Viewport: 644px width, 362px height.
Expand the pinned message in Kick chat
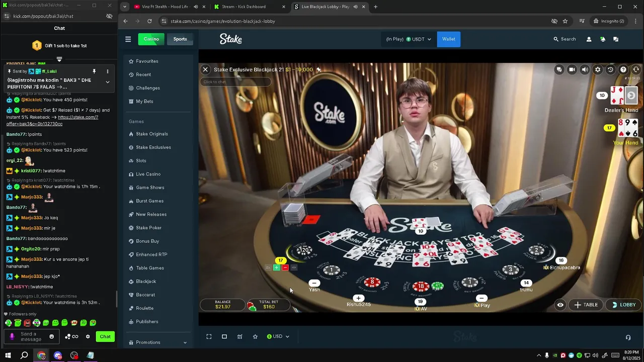pos(107,82)
